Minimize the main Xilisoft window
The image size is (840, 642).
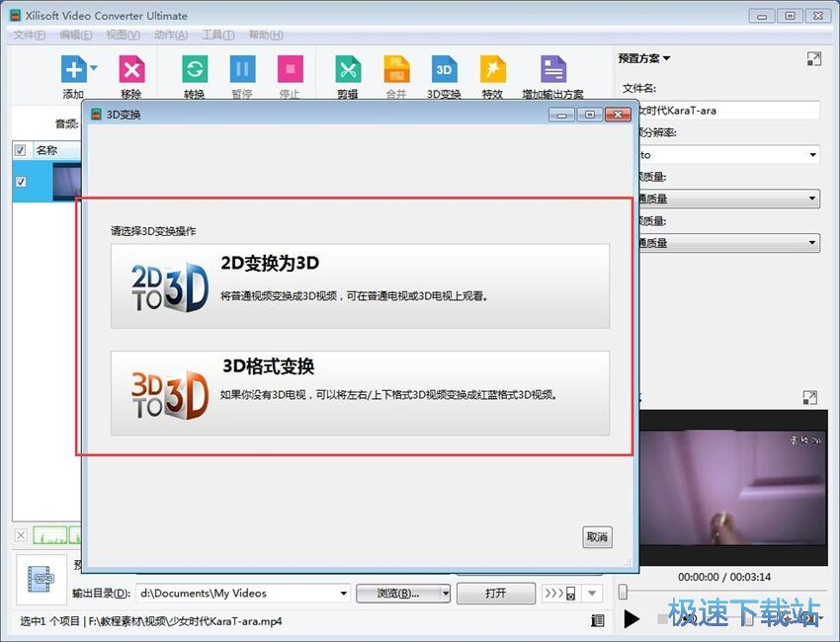pyautogui.click(x=762, y=16)
